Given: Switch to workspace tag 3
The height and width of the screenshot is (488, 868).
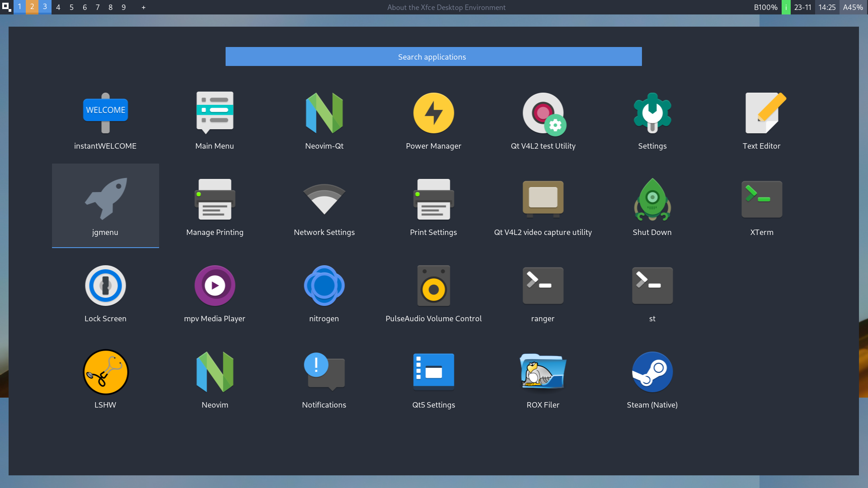Looking at the screenshot, I should click(45, 7).
